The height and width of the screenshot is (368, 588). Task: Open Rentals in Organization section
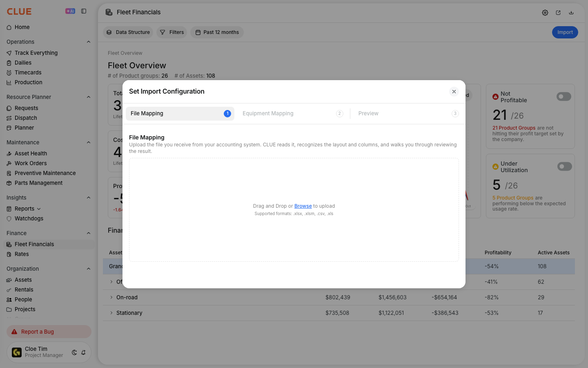pos(24,289)
